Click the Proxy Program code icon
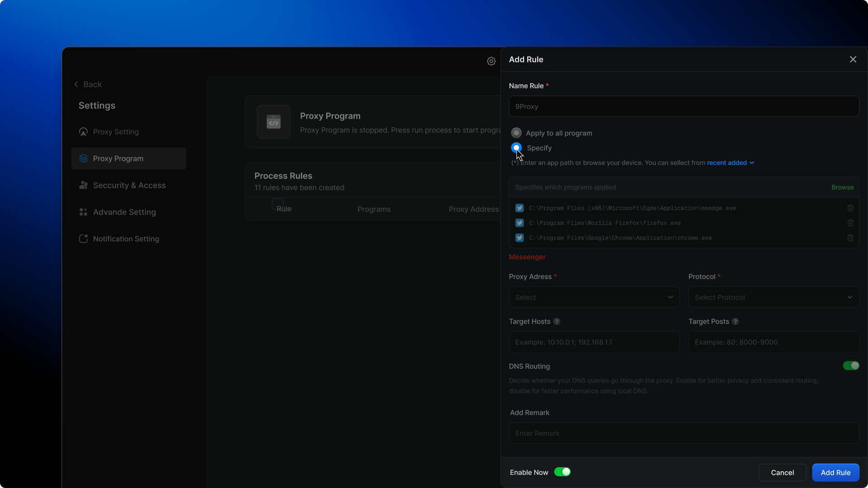Image resolution: width=868 pixels, height=488 pixels. [x=274, y=122]
